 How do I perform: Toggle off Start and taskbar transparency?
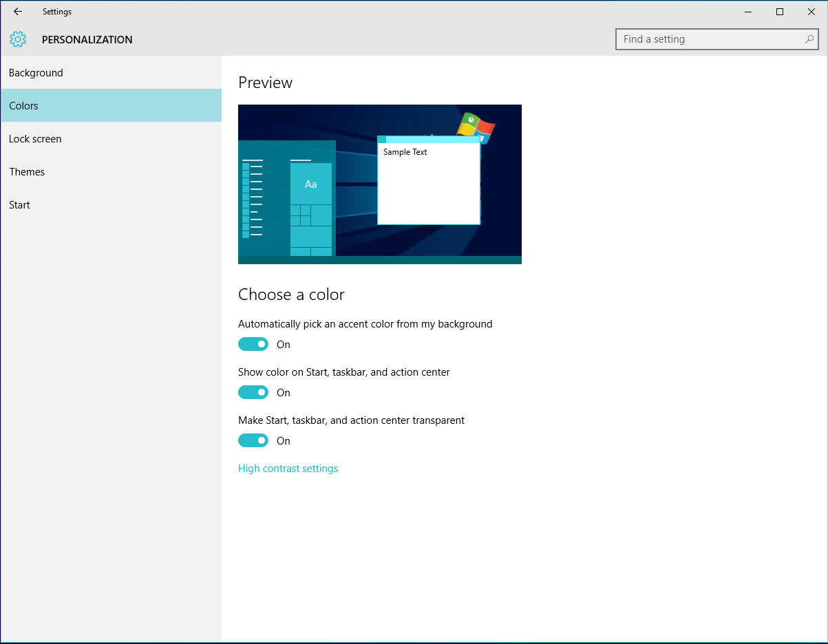[x=253, y=440]
